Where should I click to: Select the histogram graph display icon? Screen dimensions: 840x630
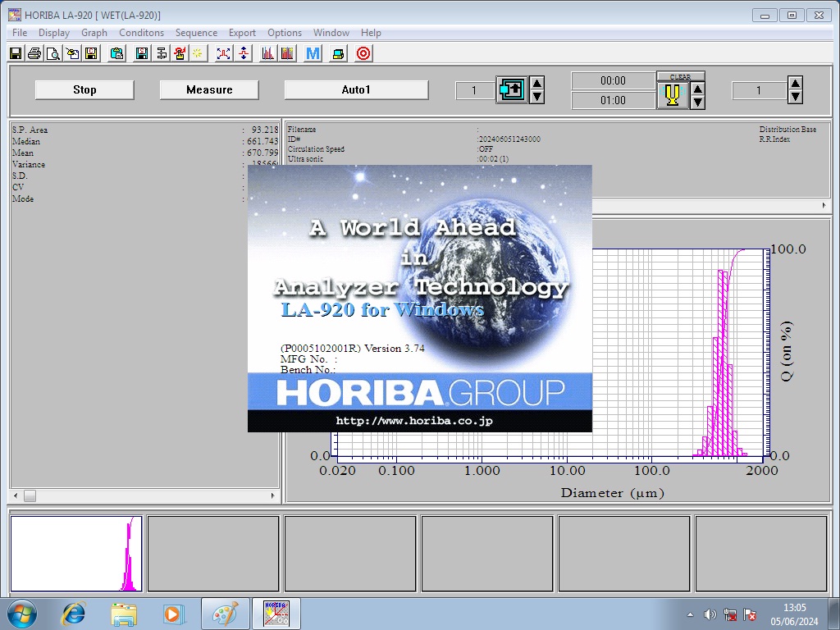coord(269,52)
